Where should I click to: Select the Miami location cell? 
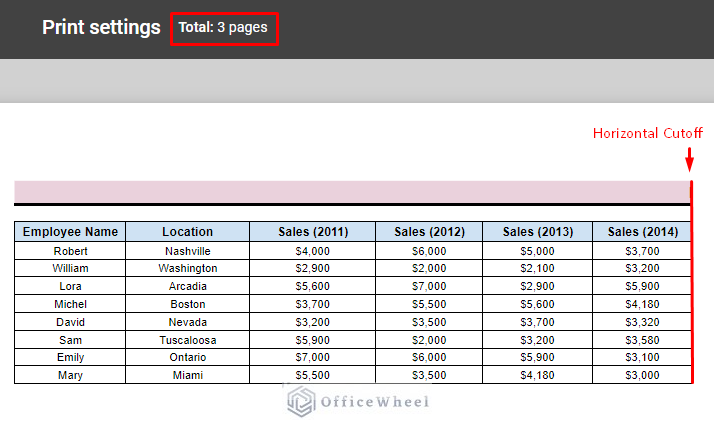tap(187, 375)
